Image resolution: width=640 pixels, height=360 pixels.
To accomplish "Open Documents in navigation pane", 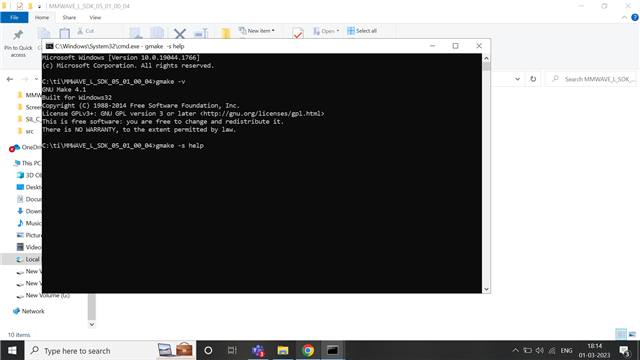I will pos(29,199).
